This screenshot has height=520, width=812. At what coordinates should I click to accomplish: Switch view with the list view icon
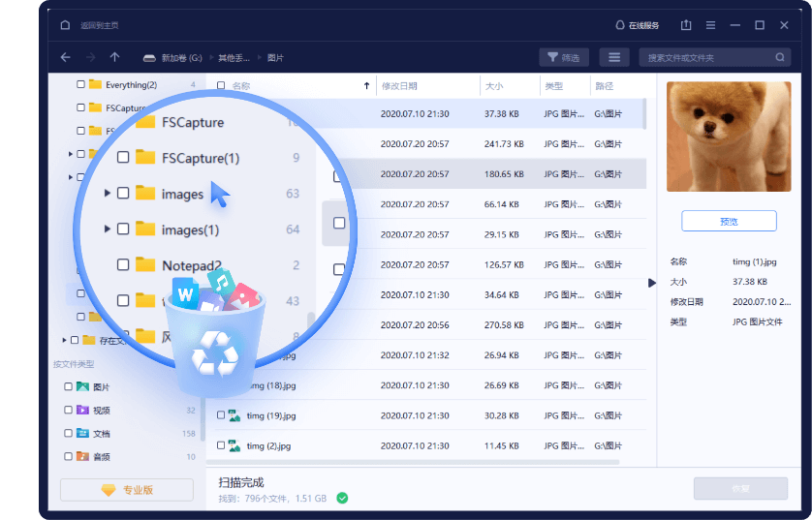614,57
